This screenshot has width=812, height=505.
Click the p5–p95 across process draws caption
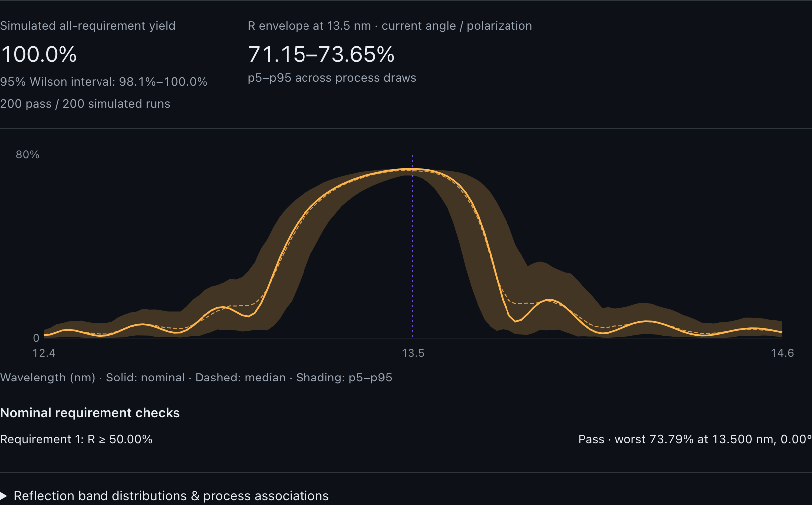[x=332, y=78]
